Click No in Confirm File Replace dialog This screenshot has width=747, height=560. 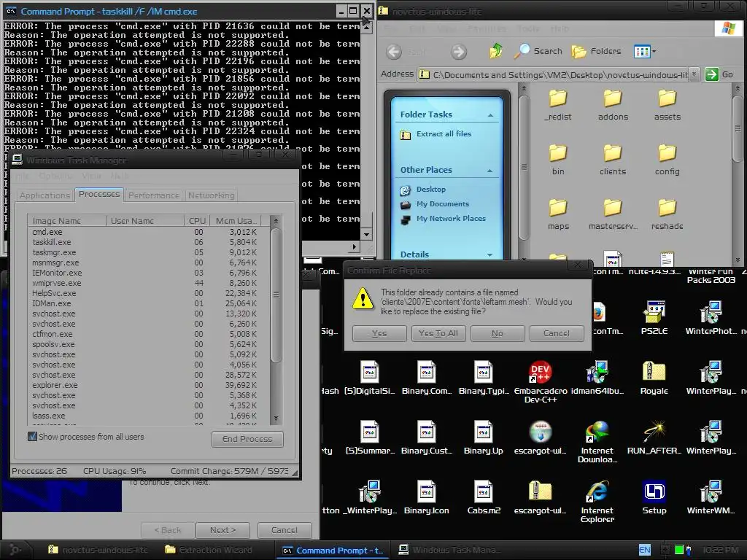coord(498,333)
